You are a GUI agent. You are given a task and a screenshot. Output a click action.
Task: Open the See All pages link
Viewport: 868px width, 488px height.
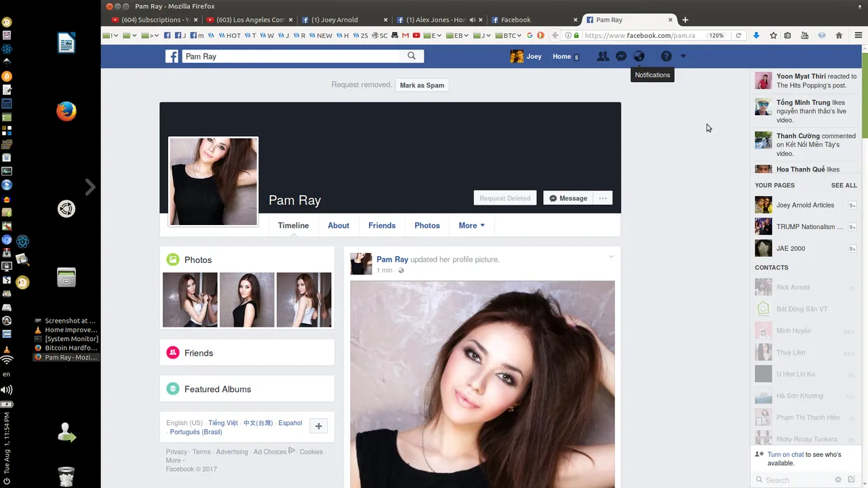844,185
